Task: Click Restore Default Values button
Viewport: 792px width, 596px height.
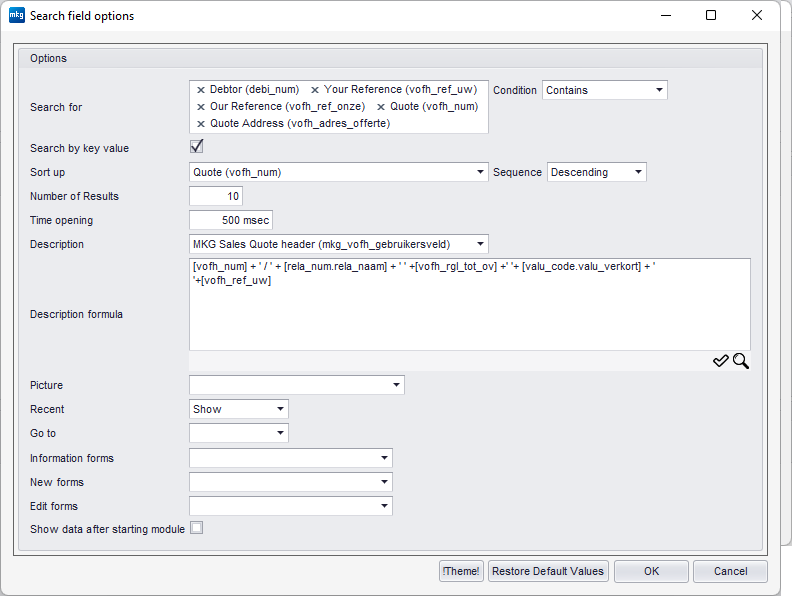Action: pos(548,571)
